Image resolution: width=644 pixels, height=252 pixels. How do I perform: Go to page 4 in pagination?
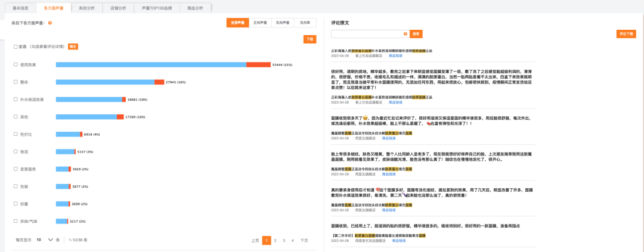[292, 241]
